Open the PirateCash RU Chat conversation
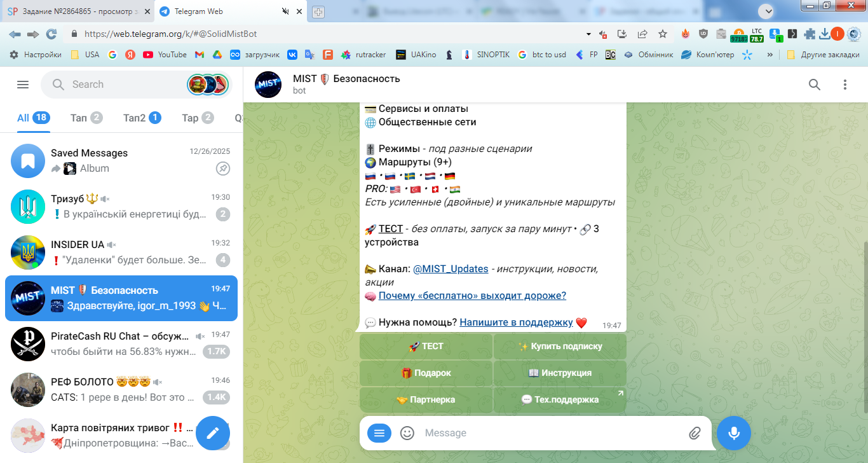 [121, 344]
